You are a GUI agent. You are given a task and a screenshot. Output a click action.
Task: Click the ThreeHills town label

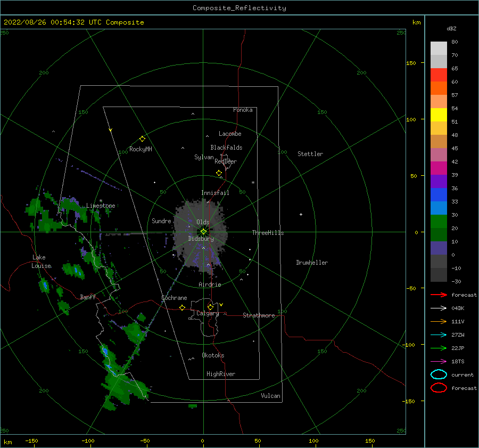click(x=268, y=233)
